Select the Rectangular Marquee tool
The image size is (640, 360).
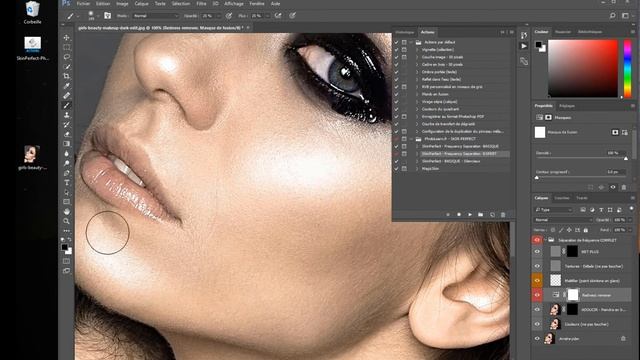click(x=67, y=47)
